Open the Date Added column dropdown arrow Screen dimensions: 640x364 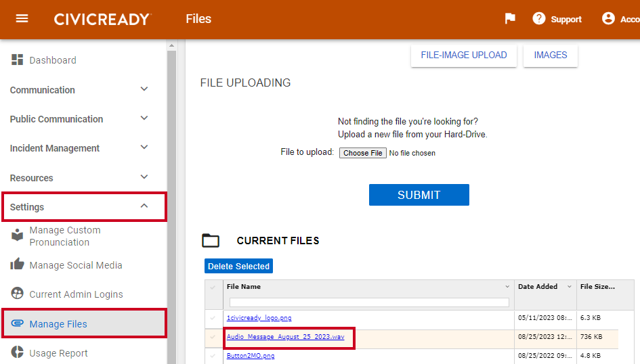[570, 287]
